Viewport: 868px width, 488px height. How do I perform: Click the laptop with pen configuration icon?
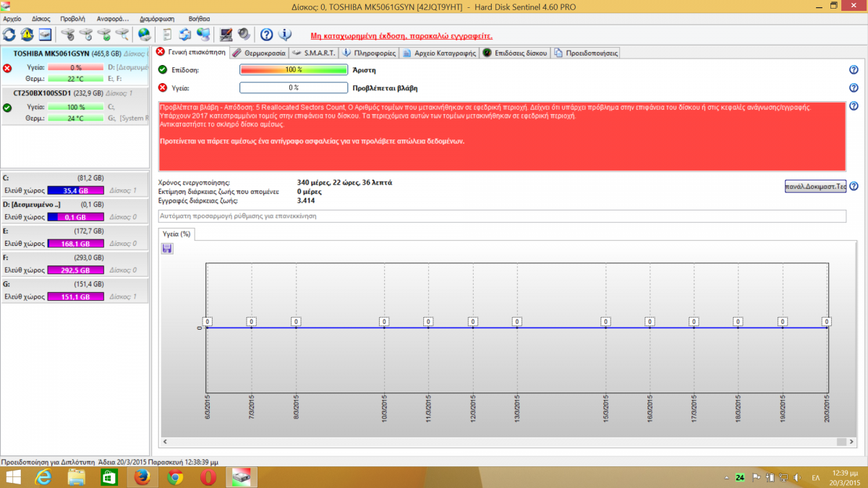click(x=226, y=34)
